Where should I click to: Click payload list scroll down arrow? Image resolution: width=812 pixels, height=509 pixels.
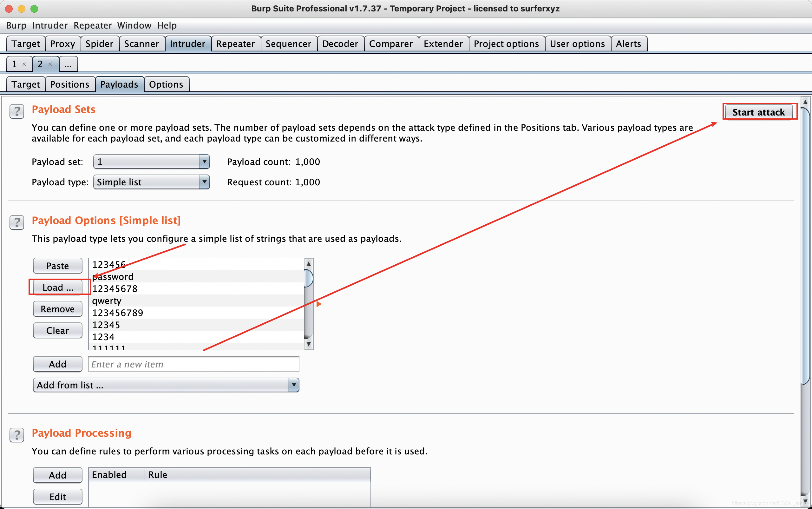point(309,344)
